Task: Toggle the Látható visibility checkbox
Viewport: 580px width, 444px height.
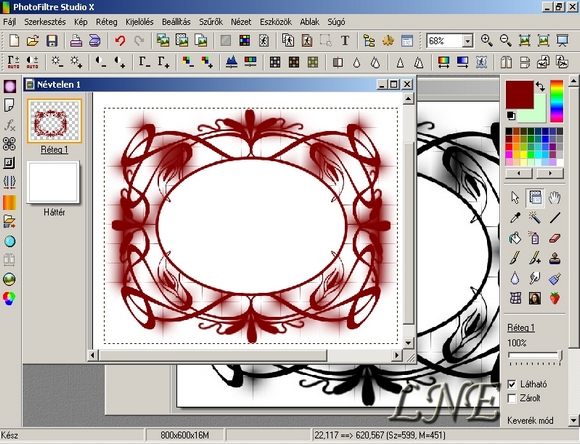Action: (x=512, y=384)
